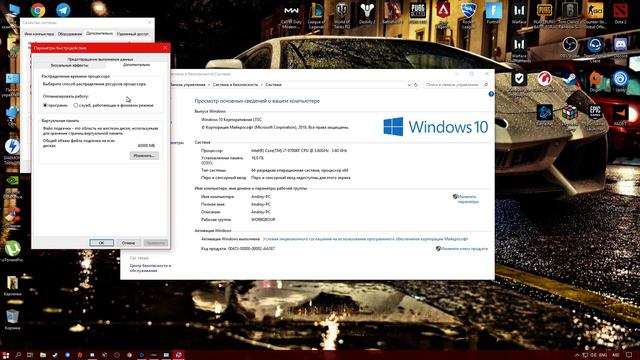Launch Destiny 2 from the desktop
The width and height of the screenshot is (640, 360).
coord(367,13)
